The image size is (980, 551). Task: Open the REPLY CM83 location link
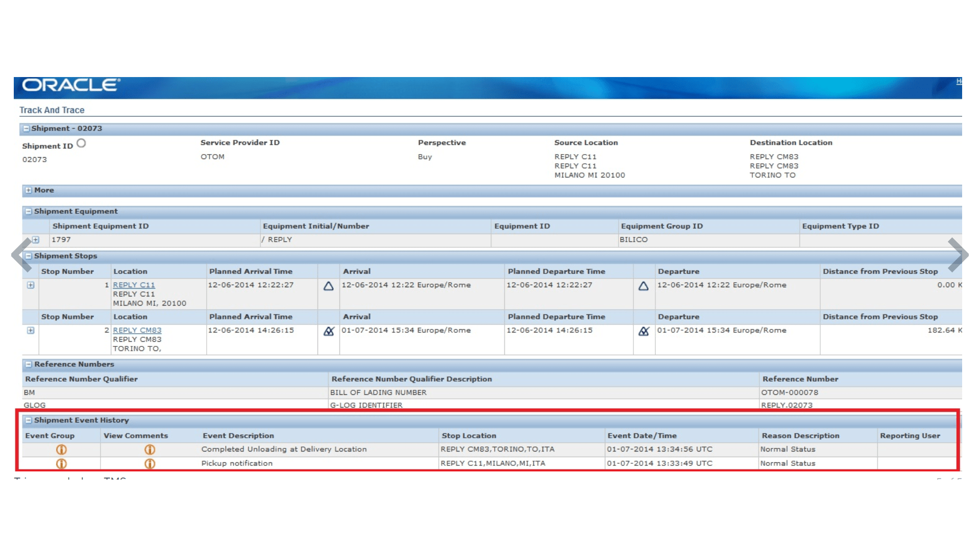click(137, 331)
